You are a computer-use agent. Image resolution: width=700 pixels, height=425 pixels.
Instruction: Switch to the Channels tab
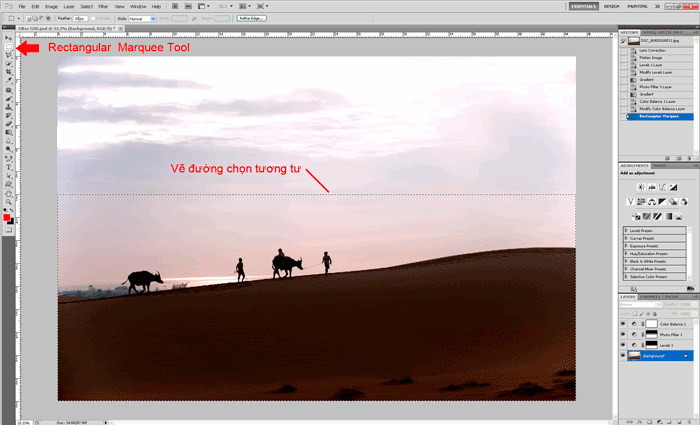pyautogui.click(x=649, y=297)
